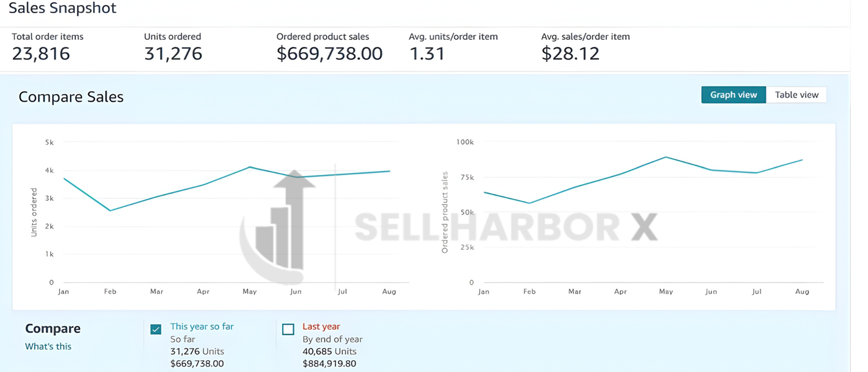Click the May peak on Units ordered chart
868x372 pixels.
(249, 167)
